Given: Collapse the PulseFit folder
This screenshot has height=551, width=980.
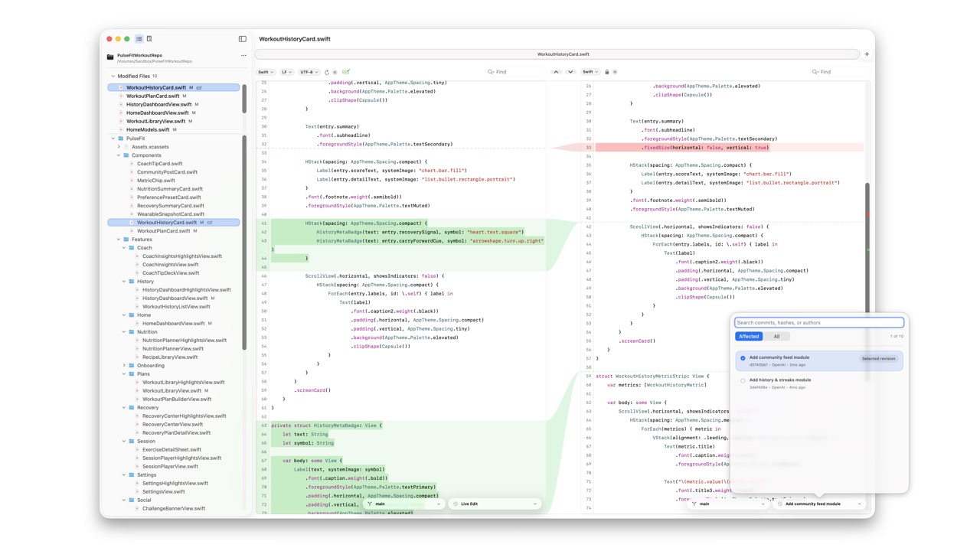Looking at the screenshot, I should pyautogui.click(x=113, y=139).
